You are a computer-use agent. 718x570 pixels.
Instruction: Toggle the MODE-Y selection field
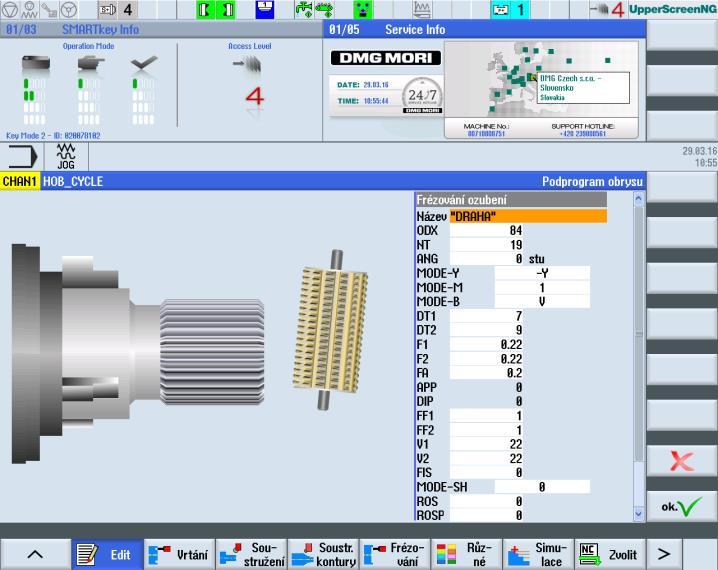point(542,273)
